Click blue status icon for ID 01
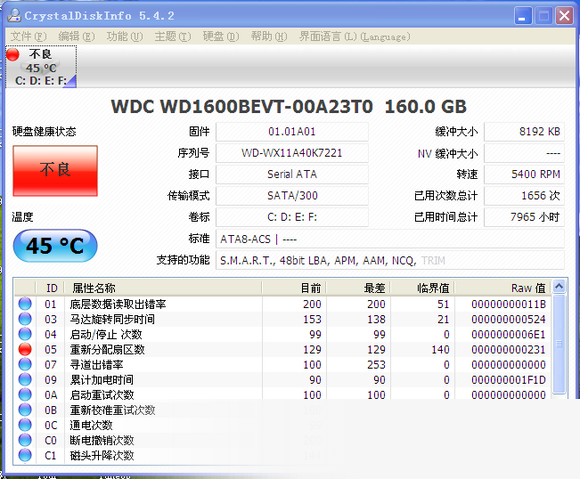The width and height of the screenshot is (580, 479). [25, 304]
